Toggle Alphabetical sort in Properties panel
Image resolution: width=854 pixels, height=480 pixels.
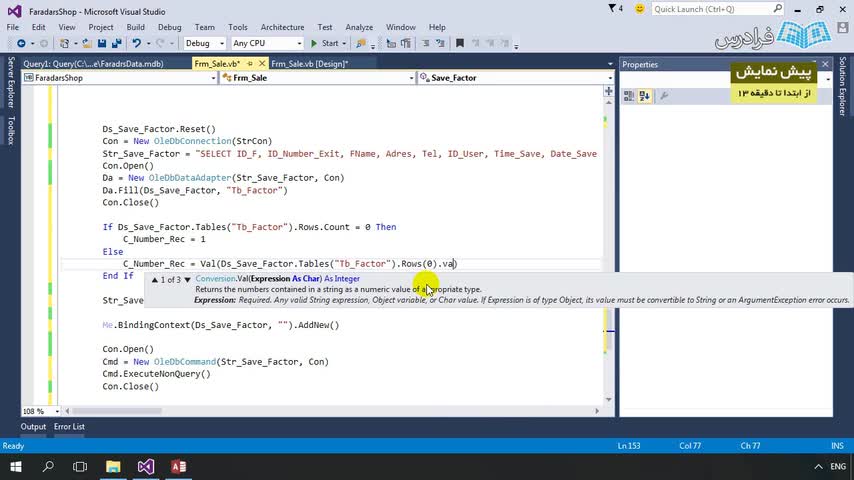645,96
